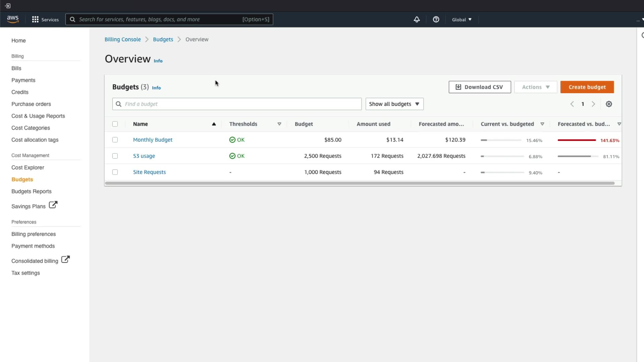Click the Create budget button

click(x=587, y=87)
